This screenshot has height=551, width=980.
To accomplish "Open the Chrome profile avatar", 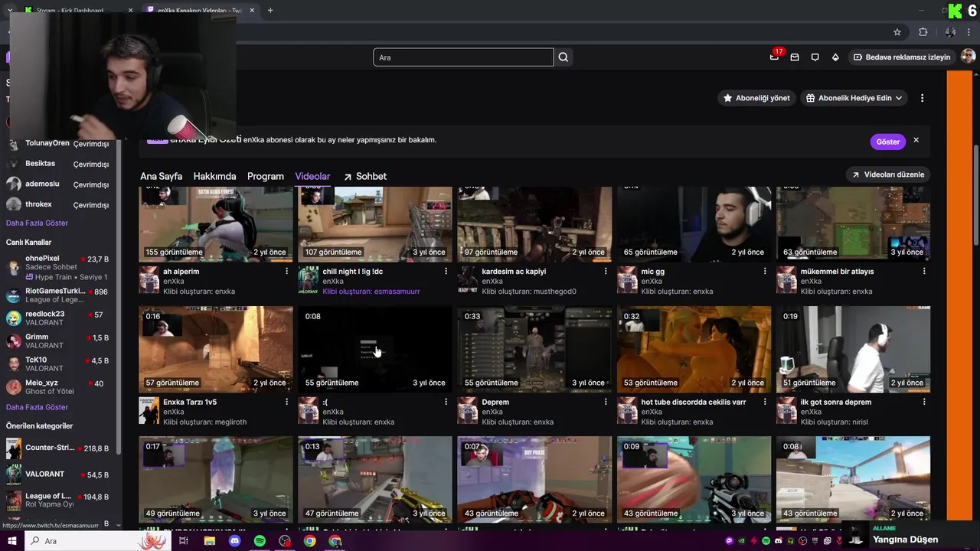I will [950, 32].
